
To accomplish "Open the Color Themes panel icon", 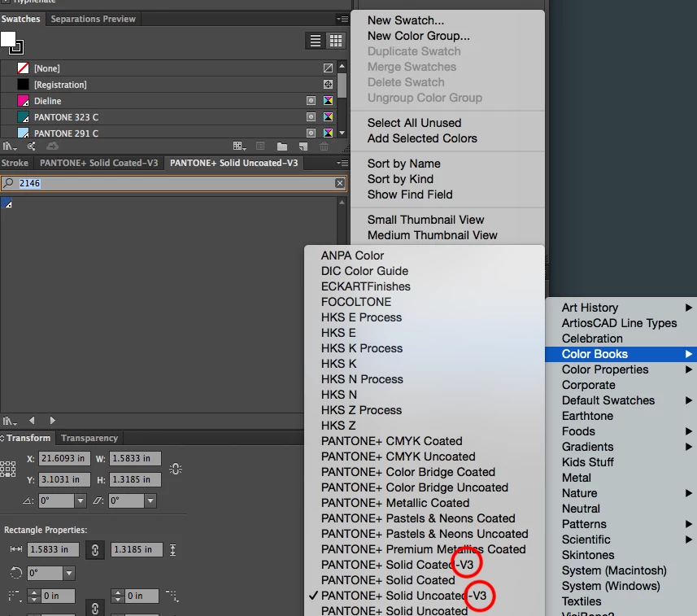I will [x=31, y=146].
